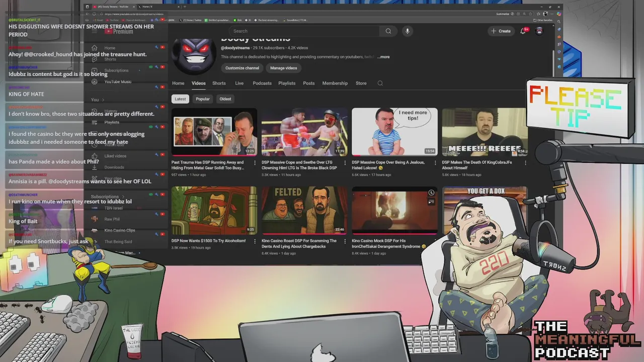The width and height of the screenshot is (644, 362).
Task: Open Shorts in the YouTube sidebar
Action: click(110, 59)
